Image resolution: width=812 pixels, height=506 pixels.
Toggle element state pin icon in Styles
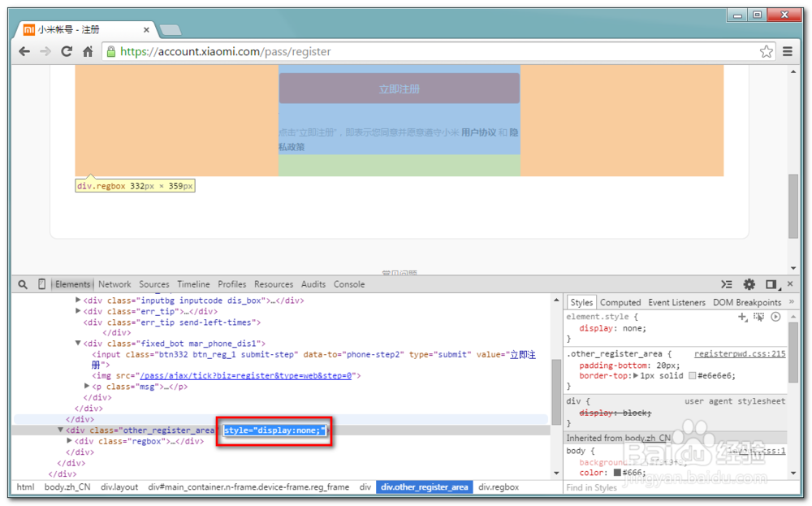pyautogui.click(x=759, y=317)
